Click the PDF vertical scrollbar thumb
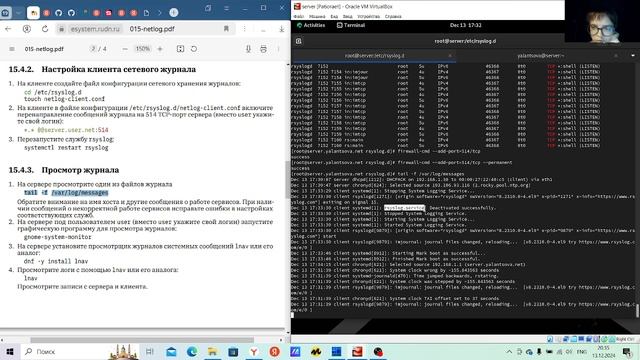640x360 pixels. pyautogui.click(x=287, y=180)
